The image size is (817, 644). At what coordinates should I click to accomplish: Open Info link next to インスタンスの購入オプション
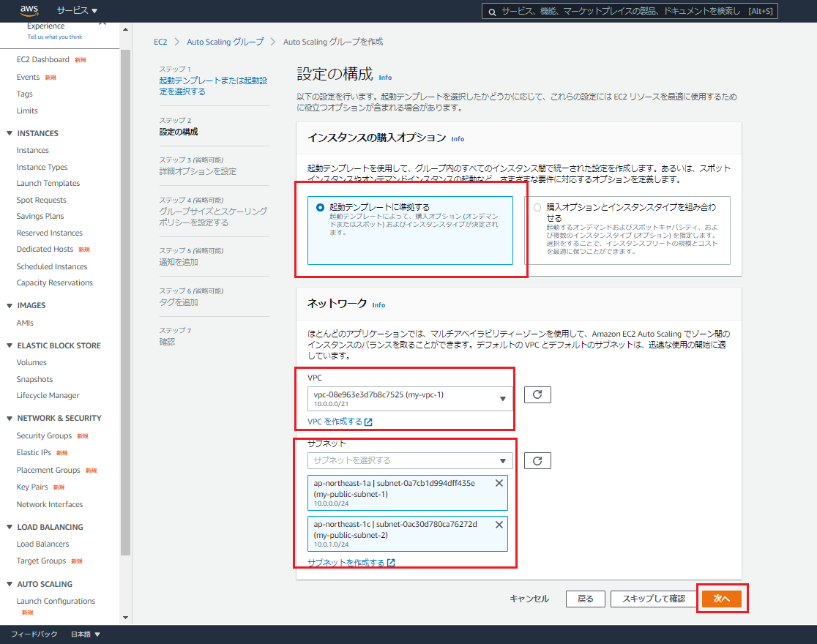458,138
